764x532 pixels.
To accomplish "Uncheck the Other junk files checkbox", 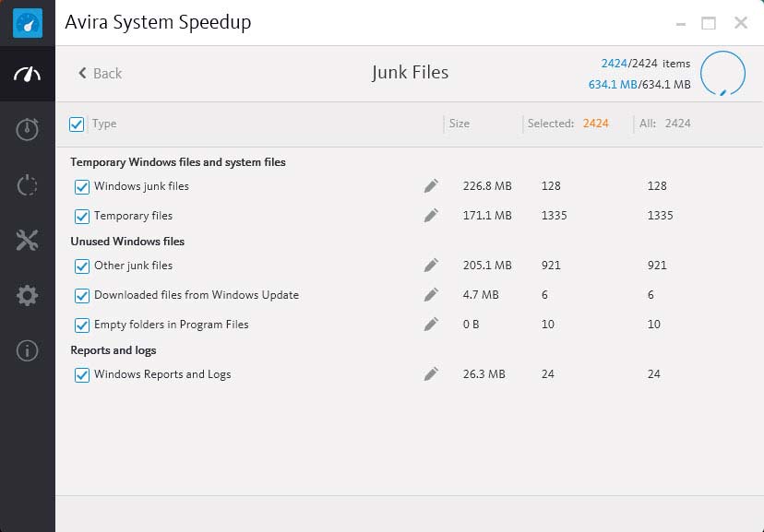I will tap(82, 266).
